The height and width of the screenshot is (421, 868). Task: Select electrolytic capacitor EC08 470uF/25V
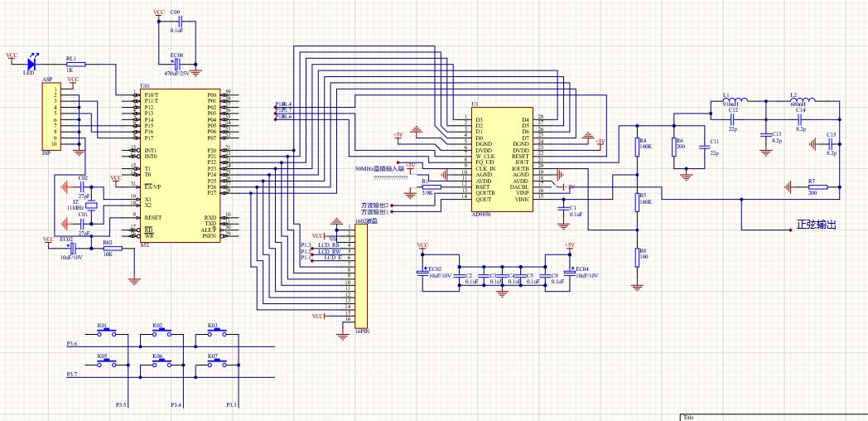(176, 64)
